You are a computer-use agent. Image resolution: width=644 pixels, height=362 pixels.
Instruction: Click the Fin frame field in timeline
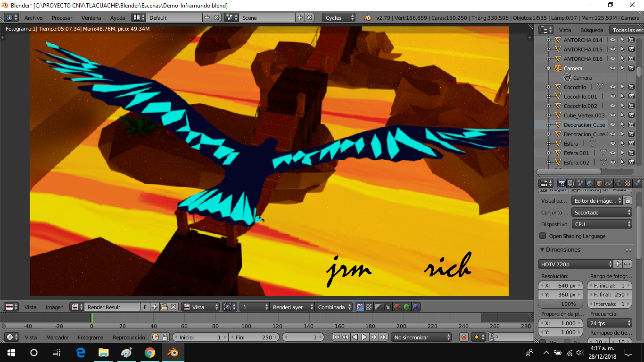(x=254, y=337)
